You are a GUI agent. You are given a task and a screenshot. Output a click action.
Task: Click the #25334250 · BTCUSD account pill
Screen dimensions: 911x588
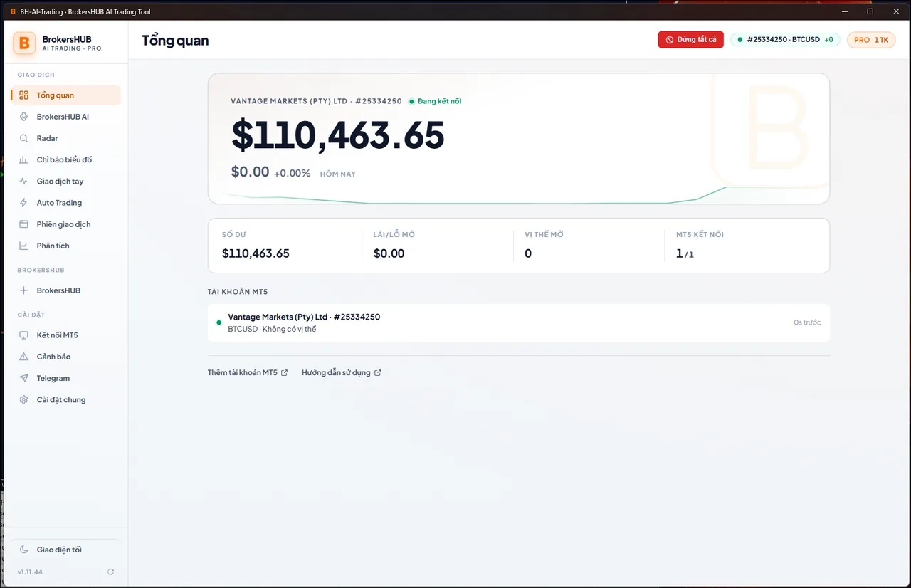[x=786, y=40]
